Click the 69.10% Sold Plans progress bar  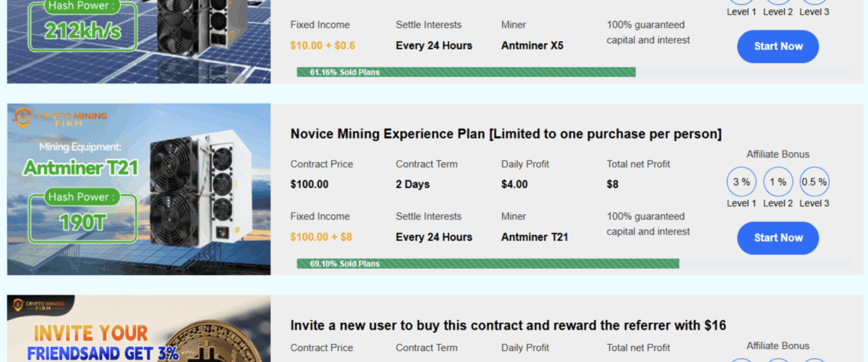[488, 264]
